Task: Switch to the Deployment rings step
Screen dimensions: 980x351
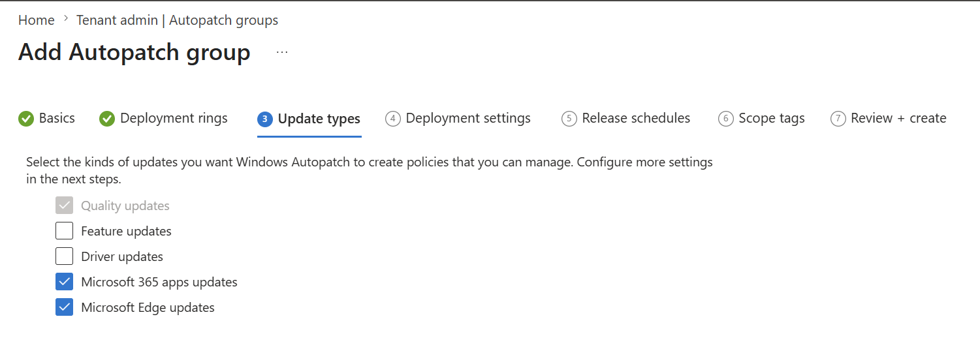Action: 163,119
